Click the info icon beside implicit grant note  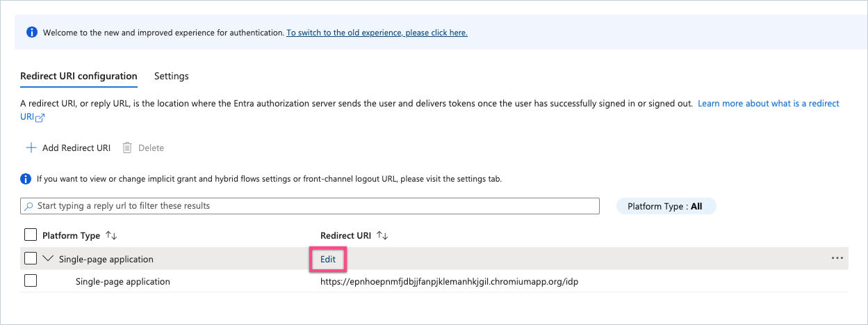click(x=26, y=179)
